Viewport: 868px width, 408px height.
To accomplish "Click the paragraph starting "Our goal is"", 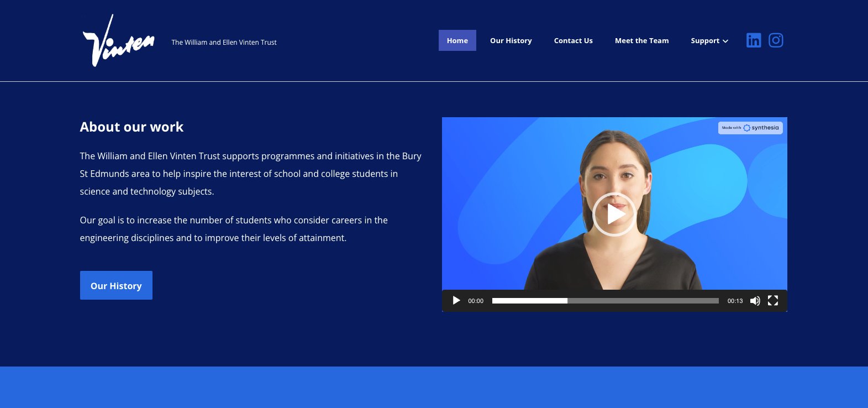I will click(x=234, y=229).
